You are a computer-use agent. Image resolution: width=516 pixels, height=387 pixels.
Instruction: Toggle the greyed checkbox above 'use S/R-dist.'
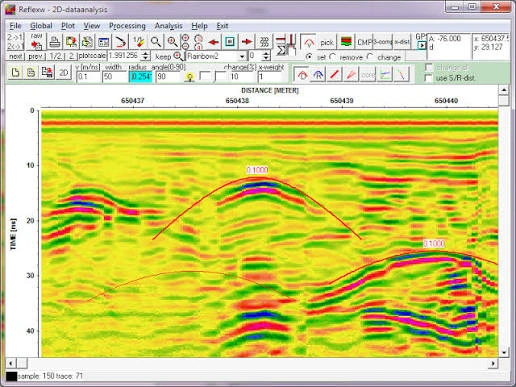pos(429,67)
